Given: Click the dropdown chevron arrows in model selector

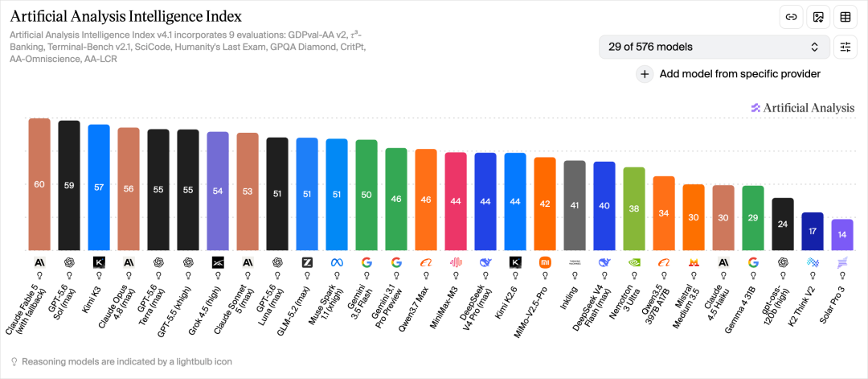Looking at the screenshot, I should tap(814, 47).
